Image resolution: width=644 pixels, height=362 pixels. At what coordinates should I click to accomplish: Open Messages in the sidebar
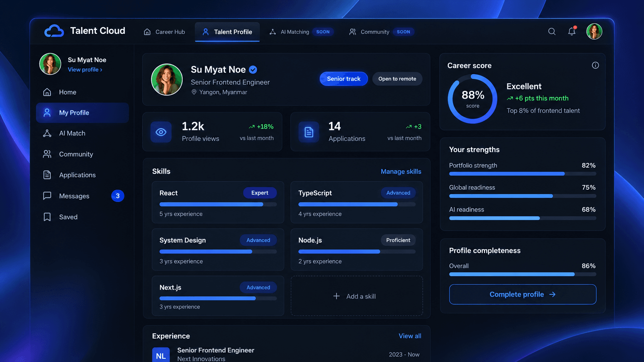click(82, 196)
